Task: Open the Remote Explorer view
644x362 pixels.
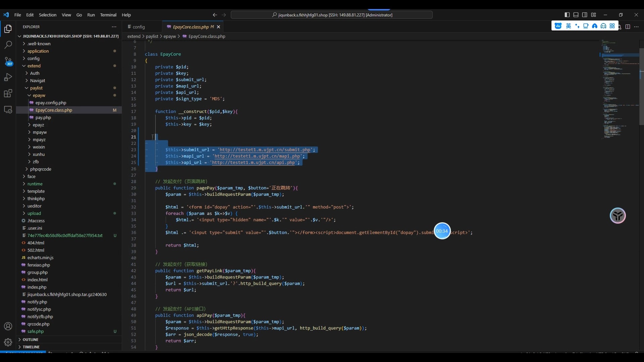Action: [x=8, y=110]
